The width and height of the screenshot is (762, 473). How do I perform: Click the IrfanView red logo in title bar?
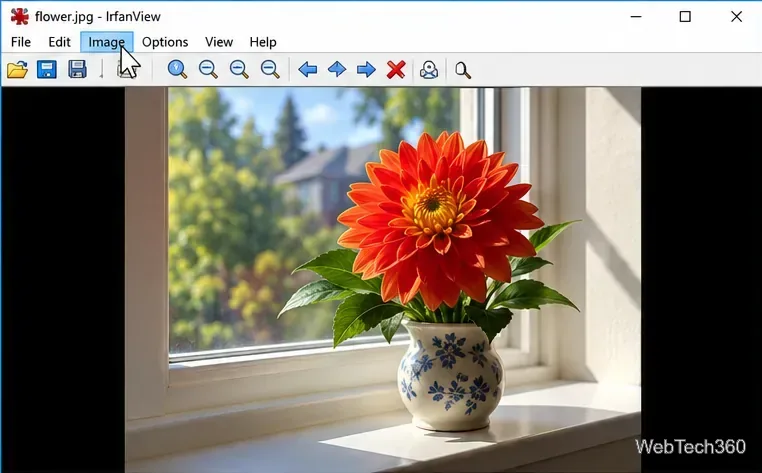pyautogui.click(x=20, y=17)
